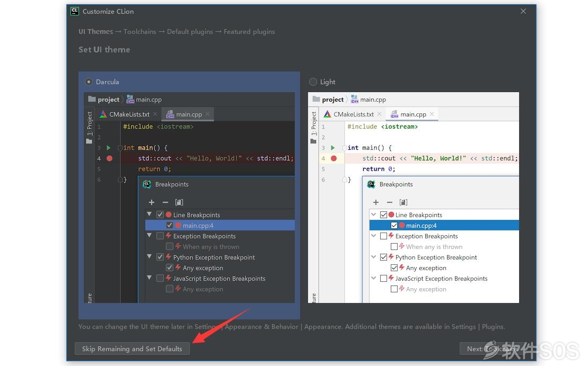This screenshot has height=366, width=588.
Task: Click the project folder icon in Light preview
Action: click(x=316, y=99)
